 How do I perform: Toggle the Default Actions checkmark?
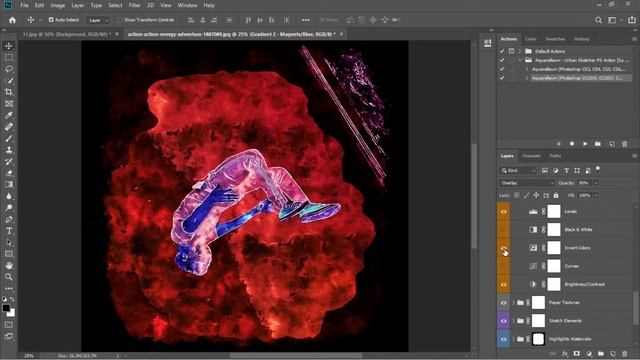point(502,51)
